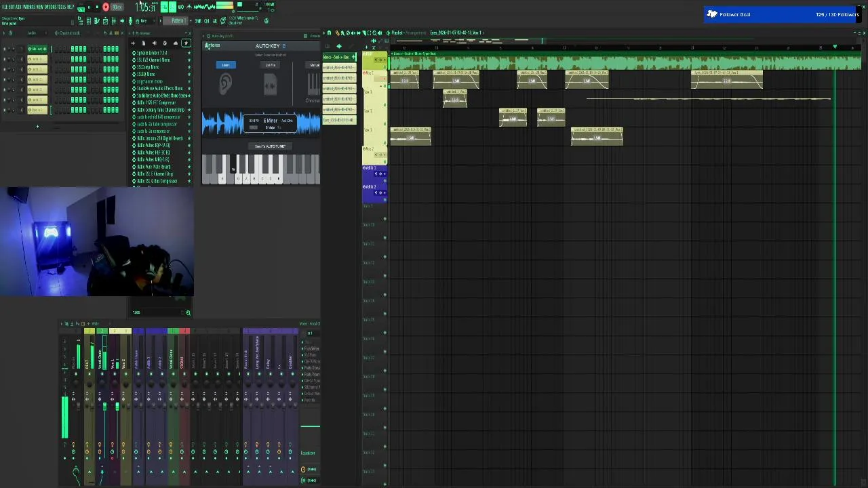Click the Manual button in Auto-Key
The width and height of the screenshot is (868, 488).
click(x=314, y=65)
